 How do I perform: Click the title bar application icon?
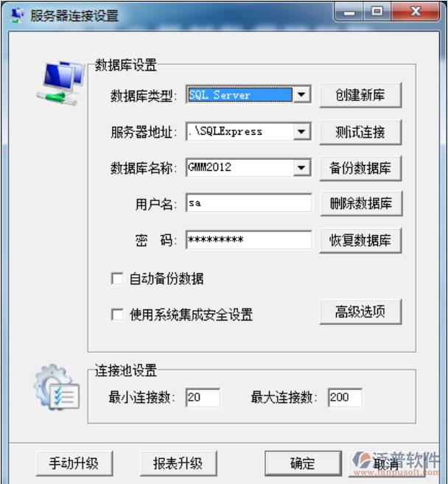[x=17, y=15]
